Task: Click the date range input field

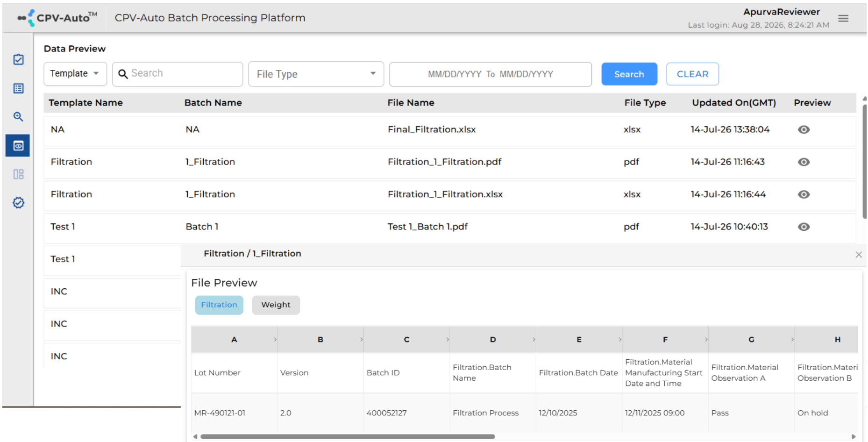Action: click(491, 74)
